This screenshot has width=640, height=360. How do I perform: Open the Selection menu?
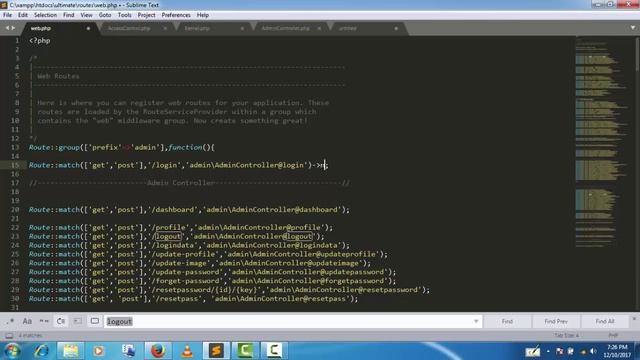click(45, 15)
